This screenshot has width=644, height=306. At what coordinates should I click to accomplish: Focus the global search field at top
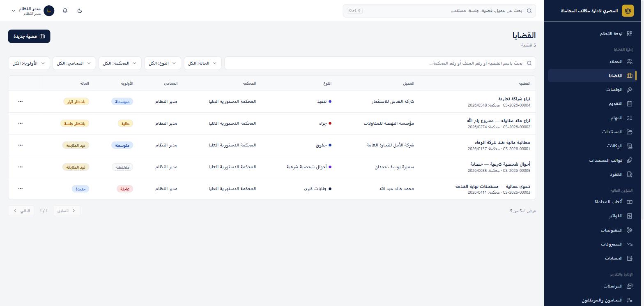click(x=439, y=11)
